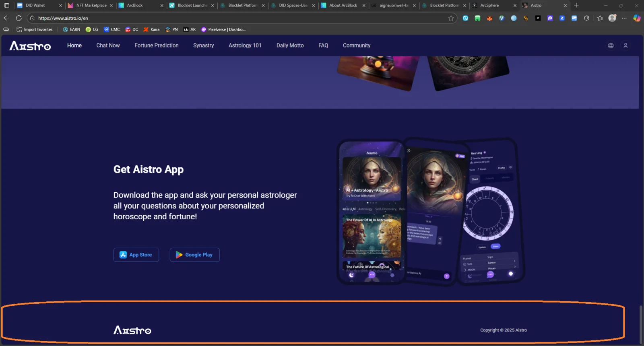Open the blue V shield extension
644x346 pixels.
502,18
